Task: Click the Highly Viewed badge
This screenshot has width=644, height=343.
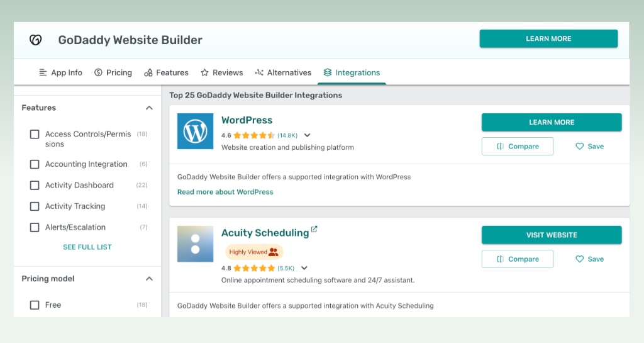Action: tap(254, 252)
